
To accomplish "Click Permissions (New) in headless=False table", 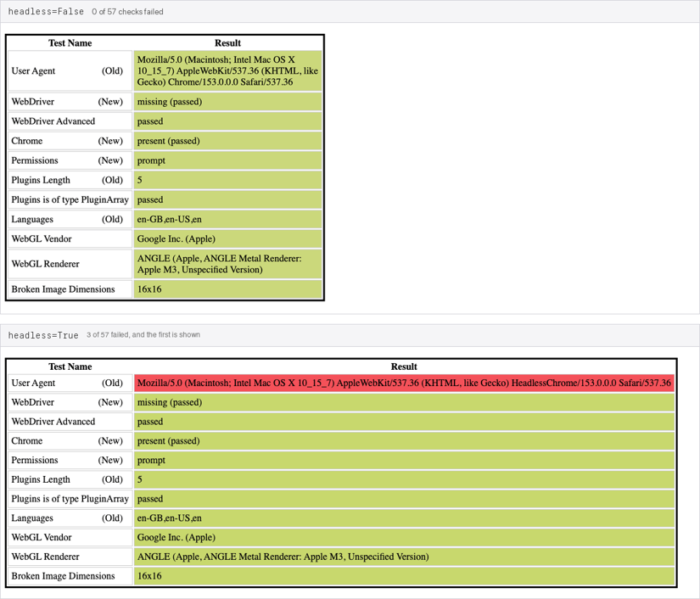I will coord(70,160).
